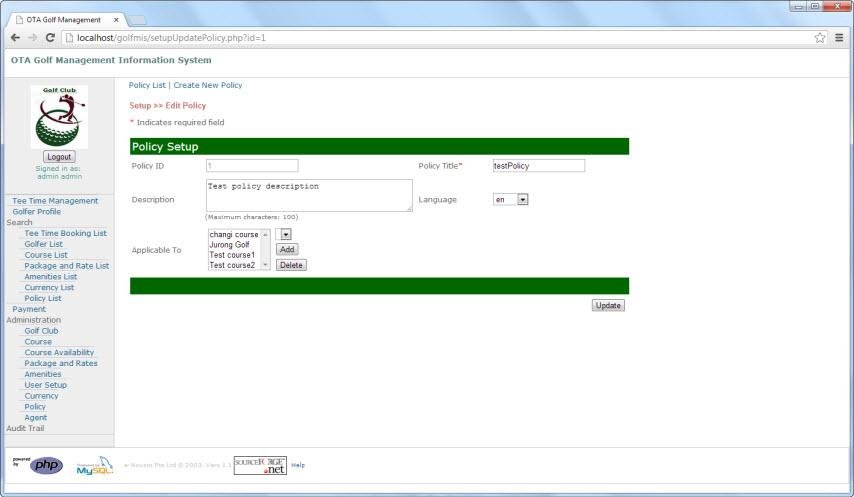
Task: Click the Help link in footer
Action: point(298,465)
